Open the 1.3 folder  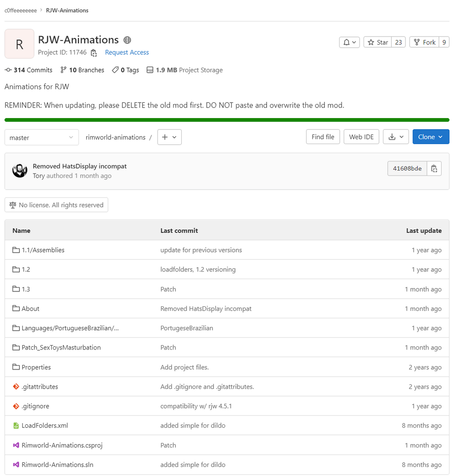tap(26, 289)
